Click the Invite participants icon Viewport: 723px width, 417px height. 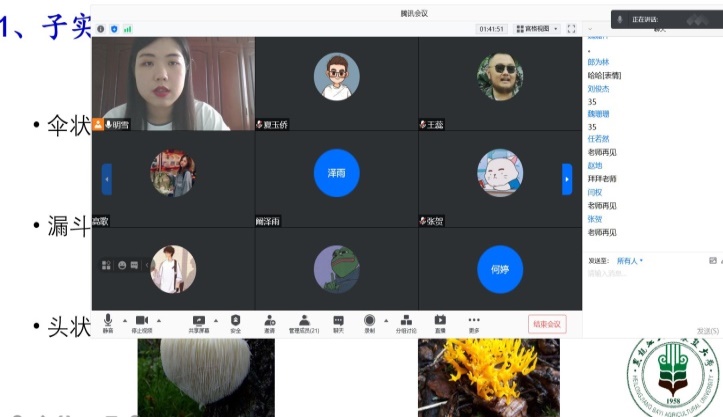click(x=269, y=321)
